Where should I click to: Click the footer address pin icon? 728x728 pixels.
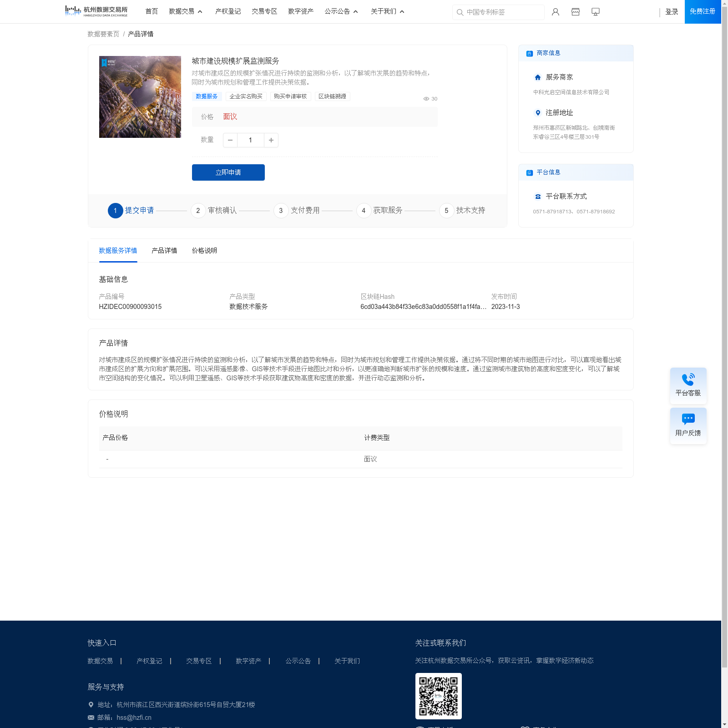coord(91,705)
